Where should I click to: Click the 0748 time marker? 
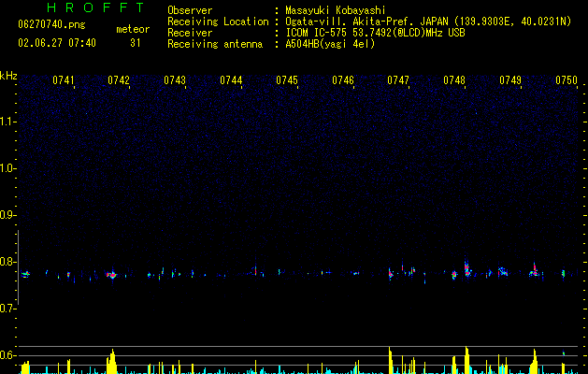coord(454,80)
